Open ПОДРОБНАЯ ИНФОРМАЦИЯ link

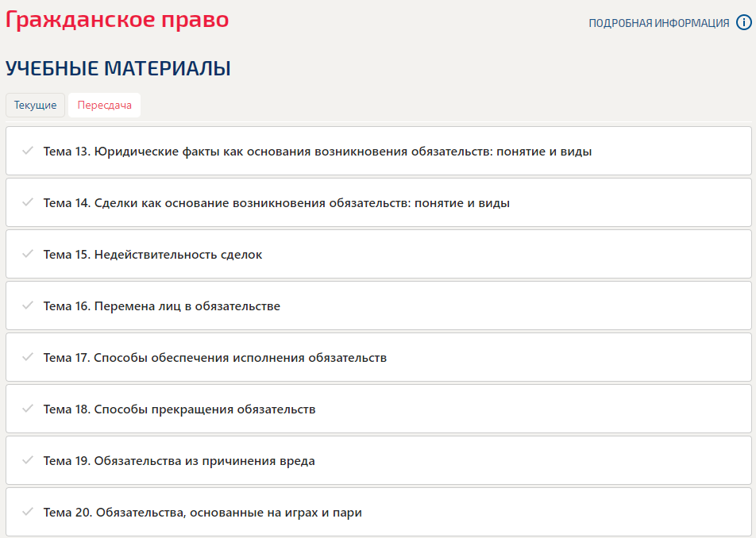658,23
